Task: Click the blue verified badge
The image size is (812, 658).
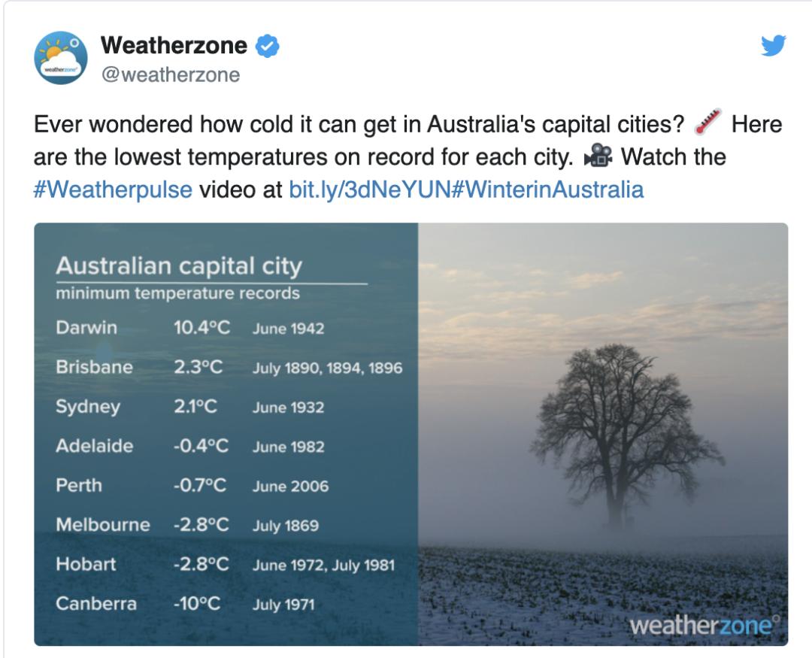Action: click(268, 47)
